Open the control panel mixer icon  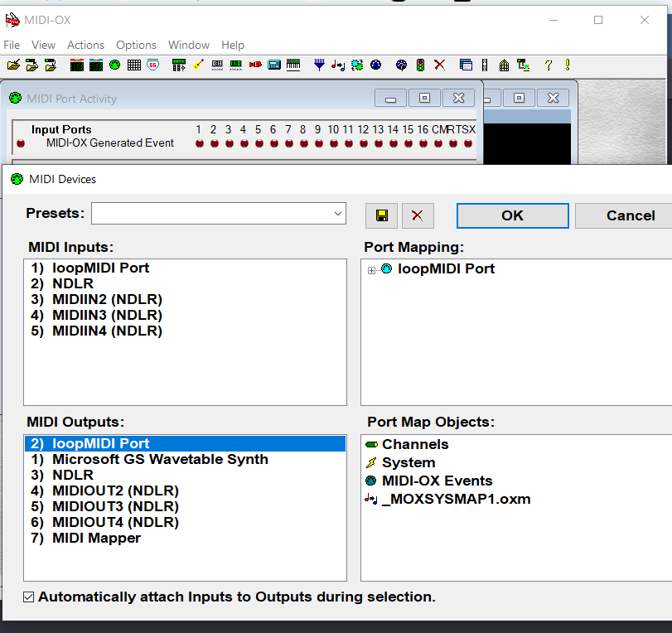point(179,65)
